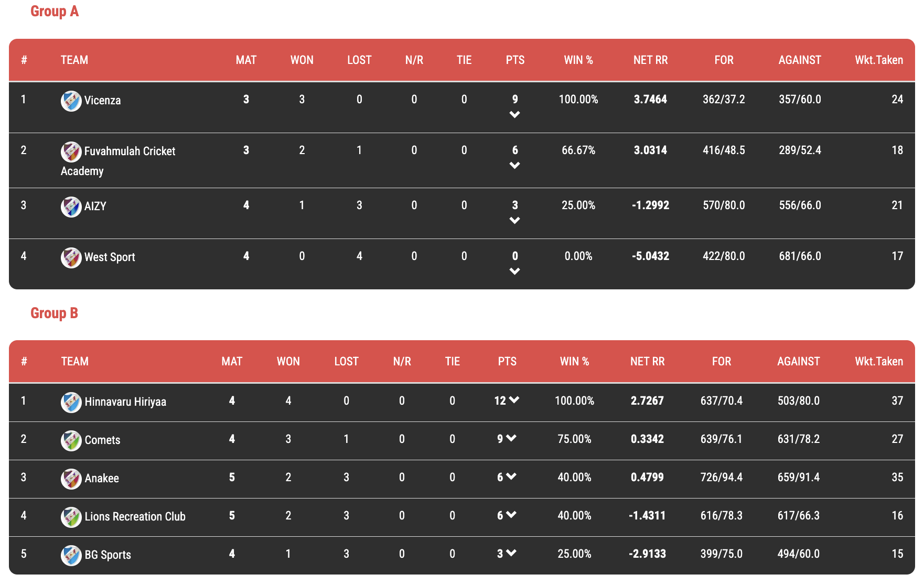
Task: Click the West Sport team logo
Action: [x=71, y=257]
